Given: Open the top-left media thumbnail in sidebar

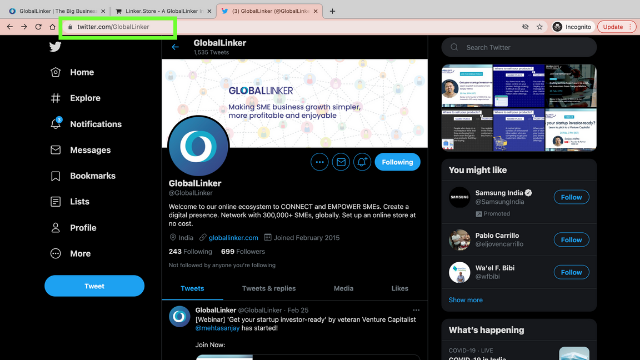Looking at the screenshot, I should 467,86.
